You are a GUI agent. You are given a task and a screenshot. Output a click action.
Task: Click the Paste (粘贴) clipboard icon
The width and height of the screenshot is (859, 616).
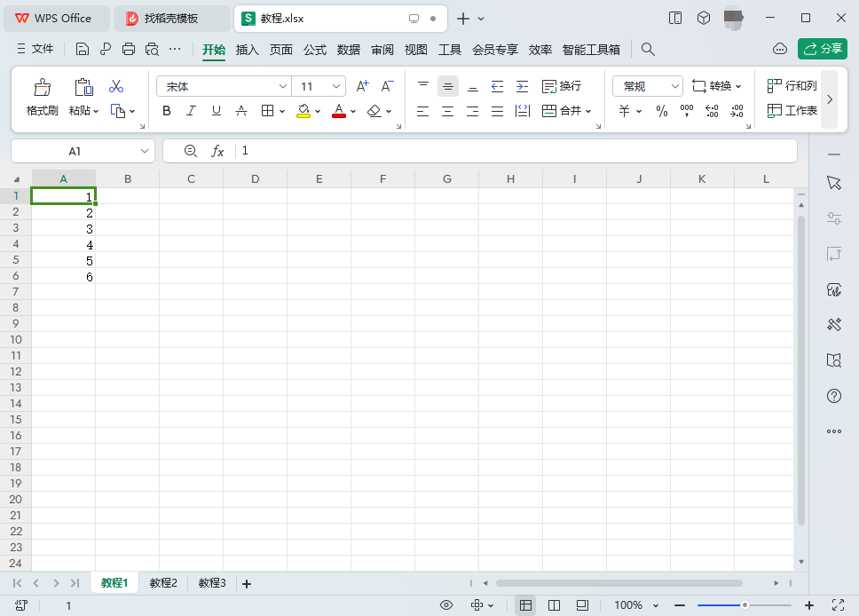coord(83,87)
